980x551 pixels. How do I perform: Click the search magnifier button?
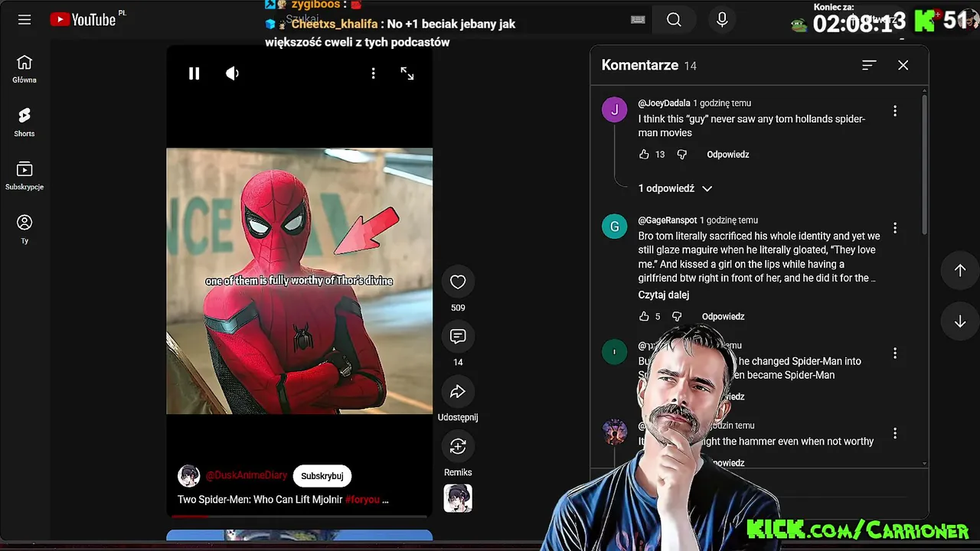[x=674, y=20]
